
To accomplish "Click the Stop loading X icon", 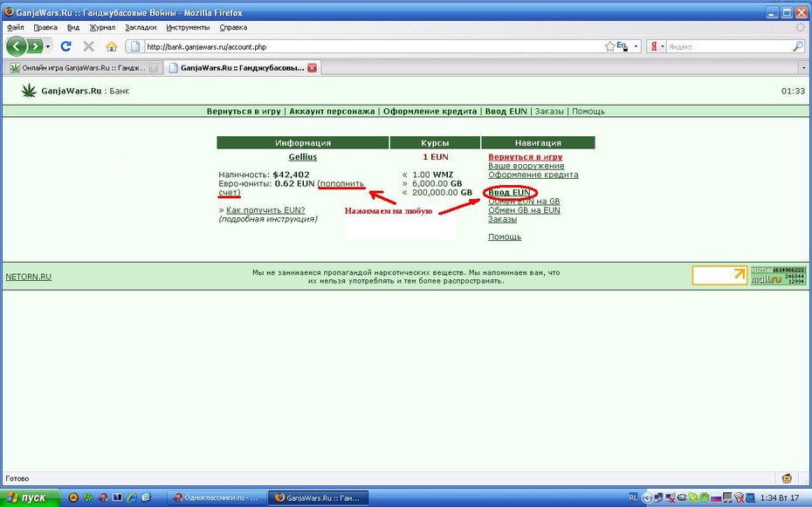I will [x=88, y=46].
